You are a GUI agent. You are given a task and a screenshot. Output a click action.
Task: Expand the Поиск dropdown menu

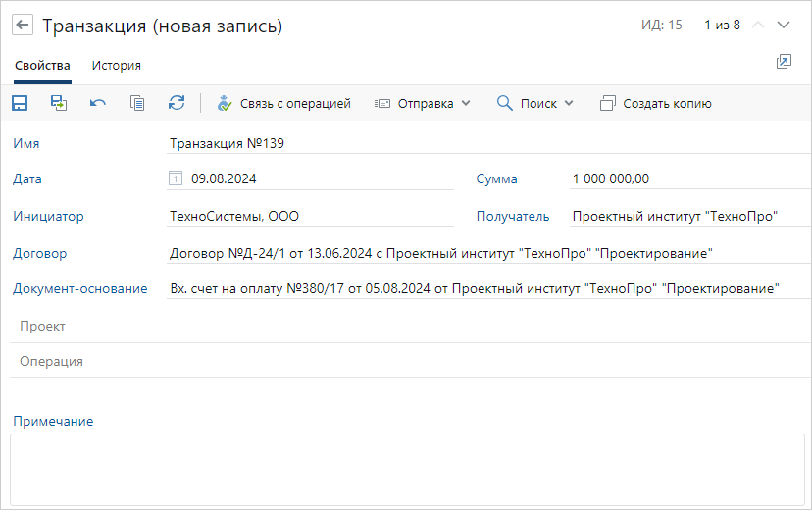coord(535,103)
